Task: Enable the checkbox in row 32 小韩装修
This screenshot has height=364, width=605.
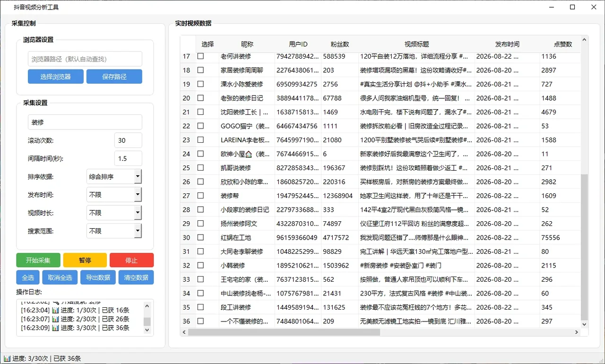Action: tap(200, 266)
